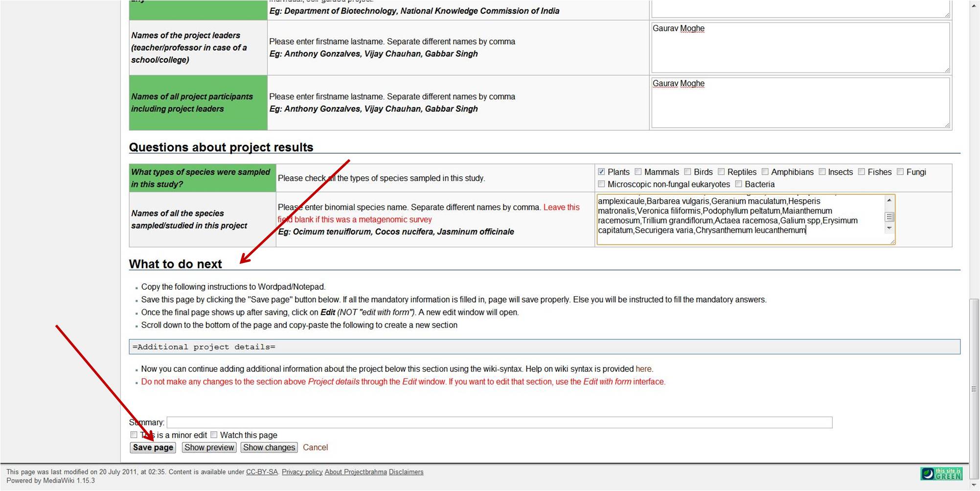Open the wiki syntax help 'here' link
The height and width of the screenshot is (491, 980).
point(643,369)
